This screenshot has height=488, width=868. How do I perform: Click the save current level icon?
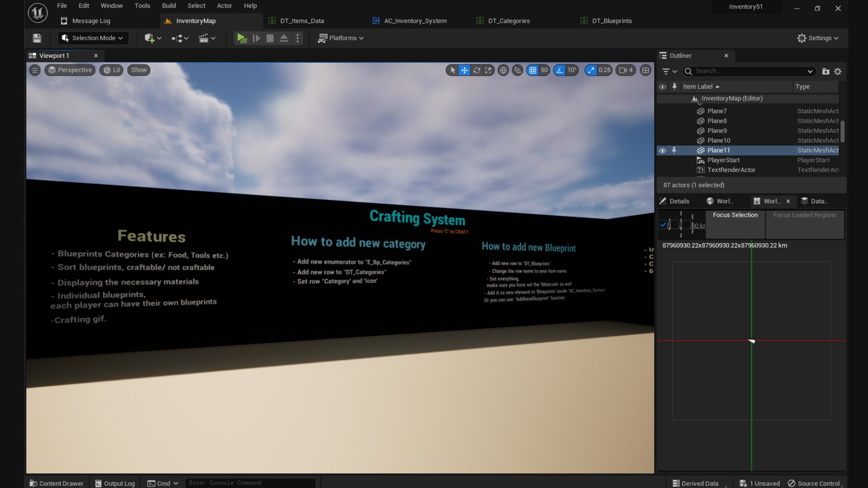tap(37, 38)
